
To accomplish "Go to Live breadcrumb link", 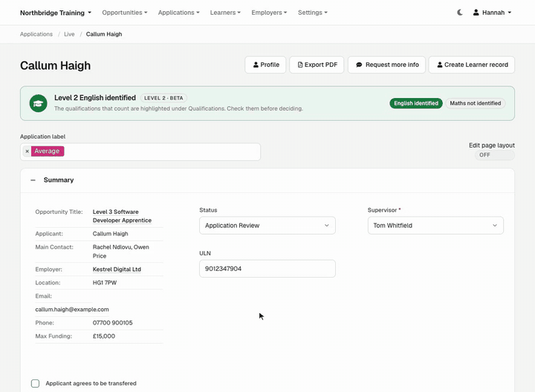I will coord(69,34).
